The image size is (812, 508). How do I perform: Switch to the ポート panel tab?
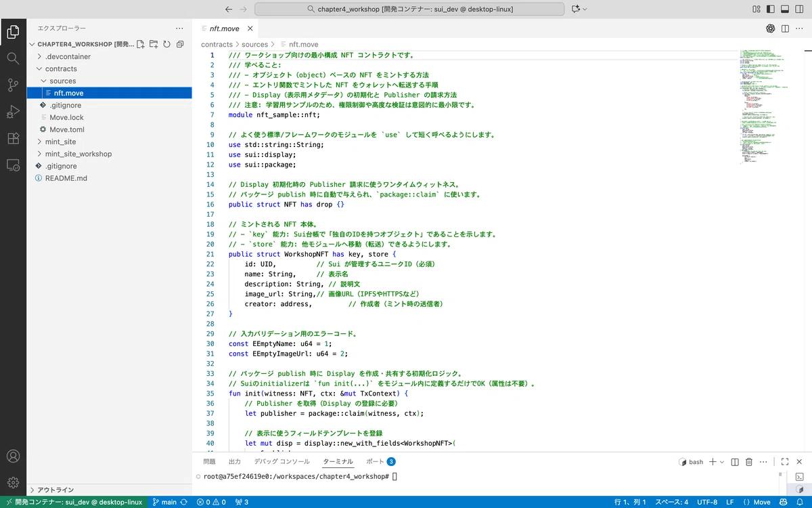point(380,461)
